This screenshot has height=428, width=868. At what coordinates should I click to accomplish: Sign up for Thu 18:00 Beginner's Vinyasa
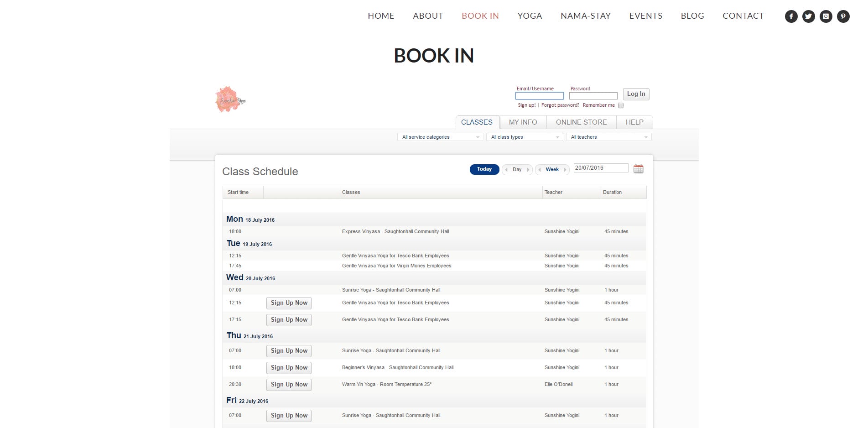[x=289, y=368]
